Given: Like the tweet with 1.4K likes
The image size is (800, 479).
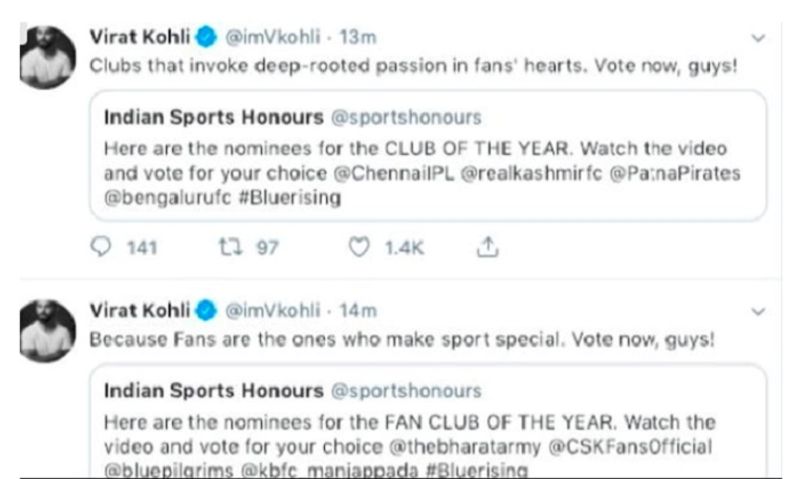Looking at the screenshot, I should (359, 247).
